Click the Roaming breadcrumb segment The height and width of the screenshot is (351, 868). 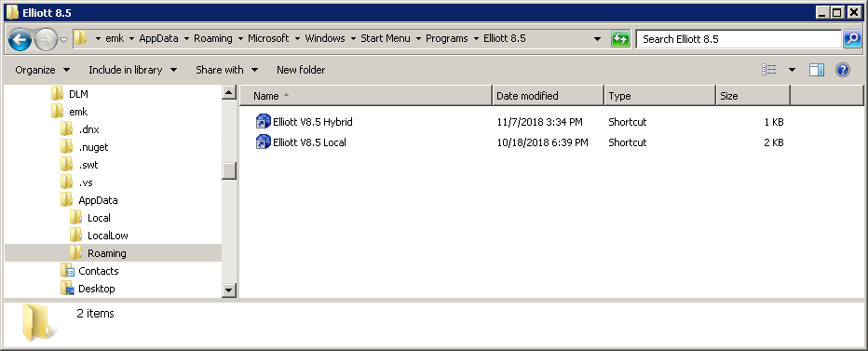click(x=213, y=38)
